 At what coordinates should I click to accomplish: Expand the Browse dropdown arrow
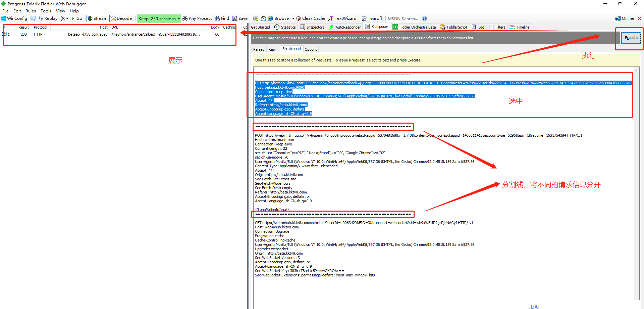[x=293, y=18]
